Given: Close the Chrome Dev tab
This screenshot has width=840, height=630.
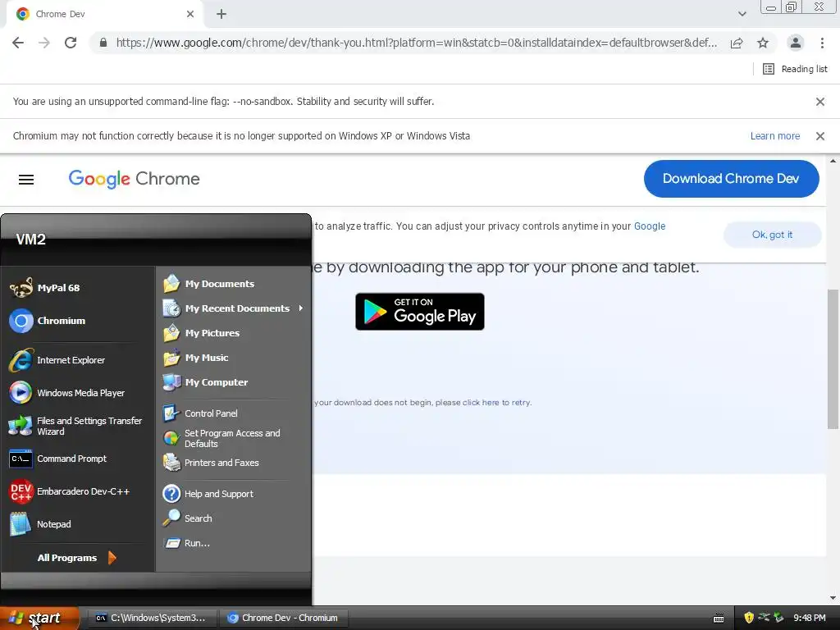Looking at the screenshot, I should 190,14.
